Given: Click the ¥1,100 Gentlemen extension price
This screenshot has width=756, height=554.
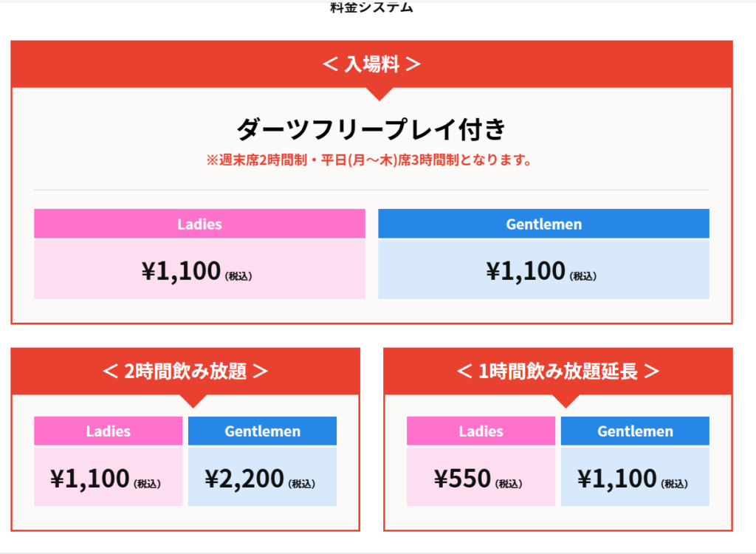Looking at the screenshot, I should point(633,478).
